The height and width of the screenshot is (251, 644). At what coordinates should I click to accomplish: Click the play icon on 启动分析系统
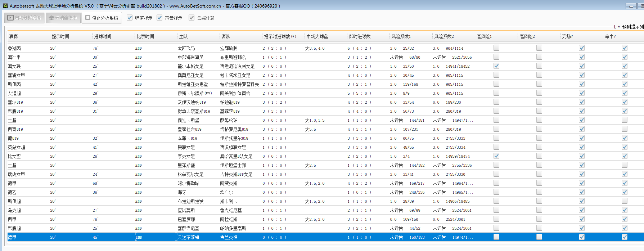point(10,18)
